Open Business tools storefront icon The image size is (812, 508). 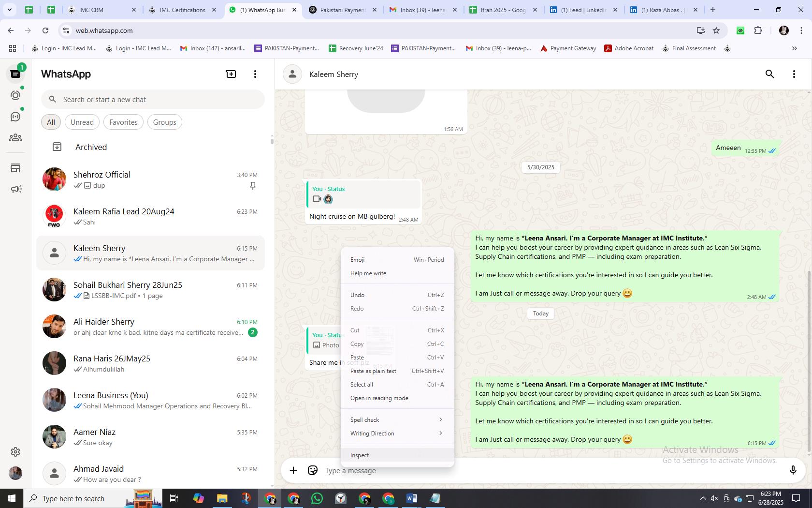[15, 168]
